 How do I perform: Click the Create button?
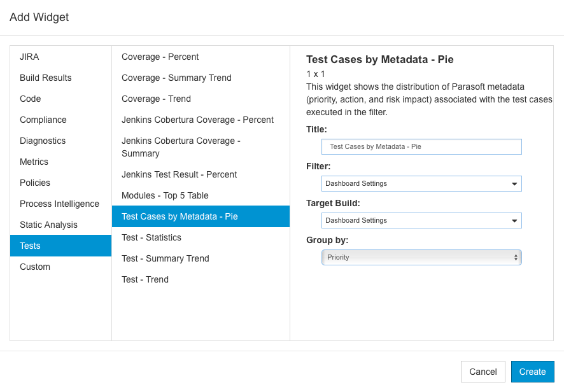[x=532, y=372]
